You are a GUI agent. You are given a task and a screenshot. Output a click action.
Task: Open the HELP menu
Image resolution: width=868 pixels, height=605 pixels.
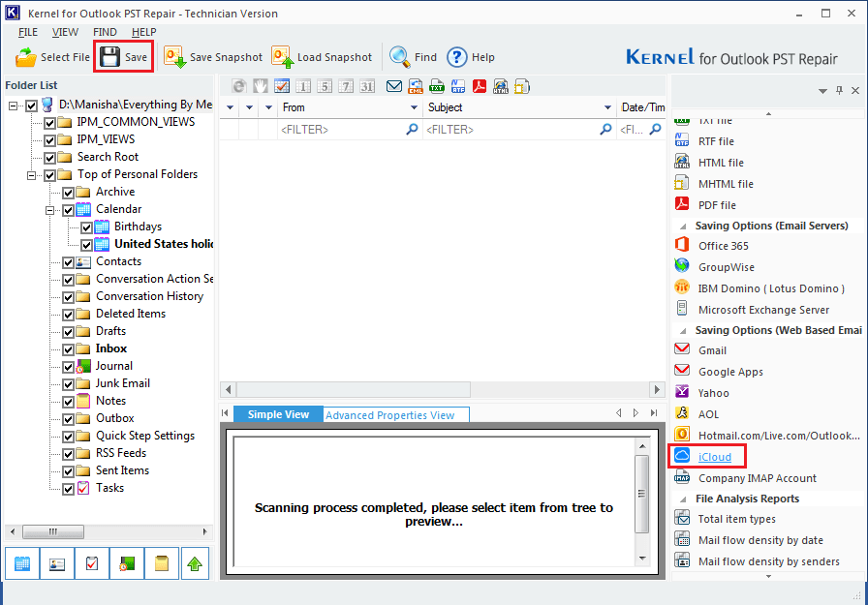pos(144,32)
